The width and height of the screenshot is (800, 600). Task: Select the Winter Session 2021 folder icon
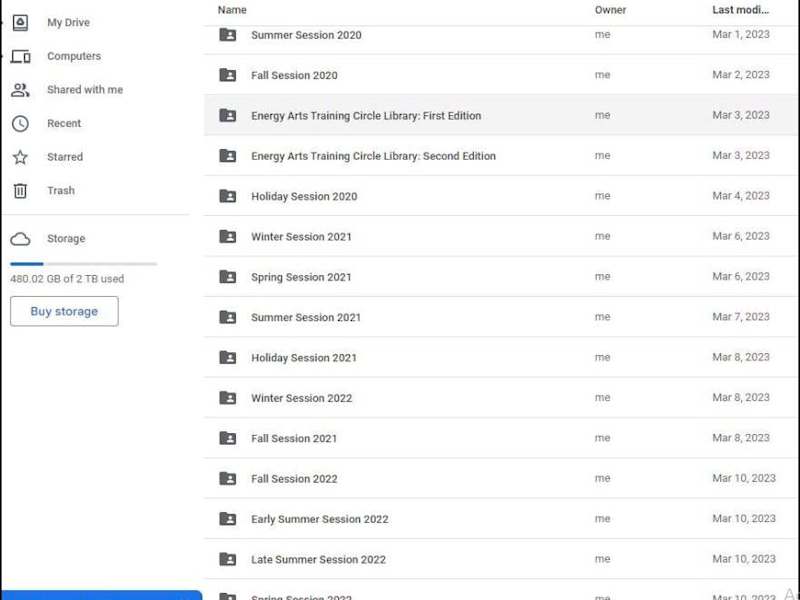pyautogui.click(x=228, y=236)
